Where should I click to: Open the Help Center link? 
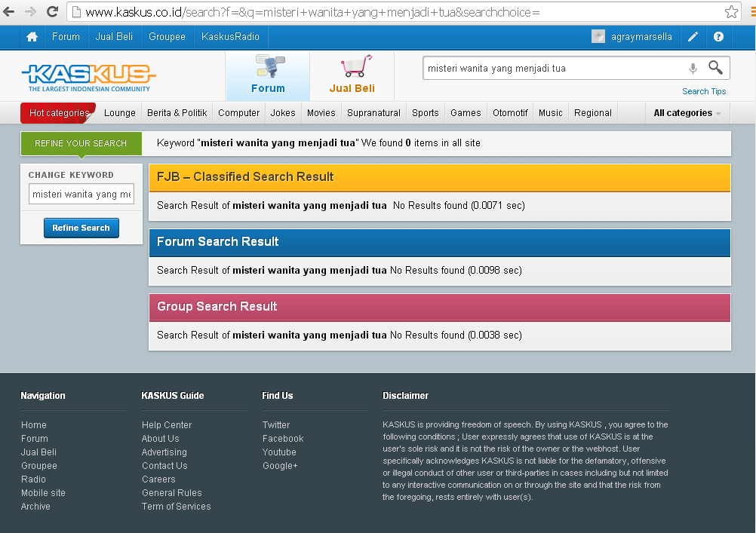coord(167,425)
